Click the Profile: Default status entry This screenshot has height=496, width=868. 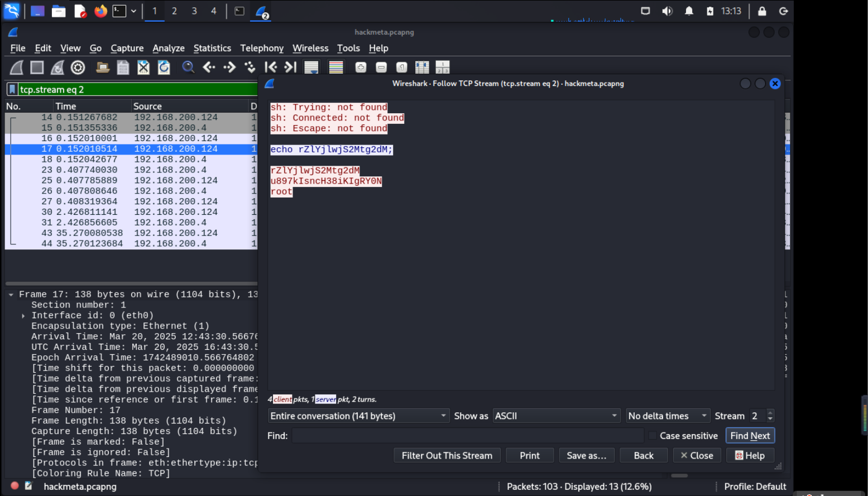pos(755,487)
